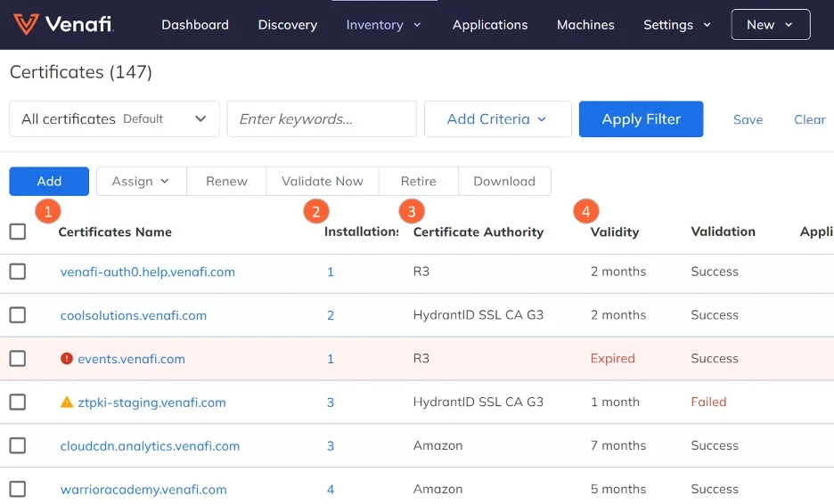Sort by the Validity column header
Viewport: 834px width, 504px height.
(x=614, y=232)
